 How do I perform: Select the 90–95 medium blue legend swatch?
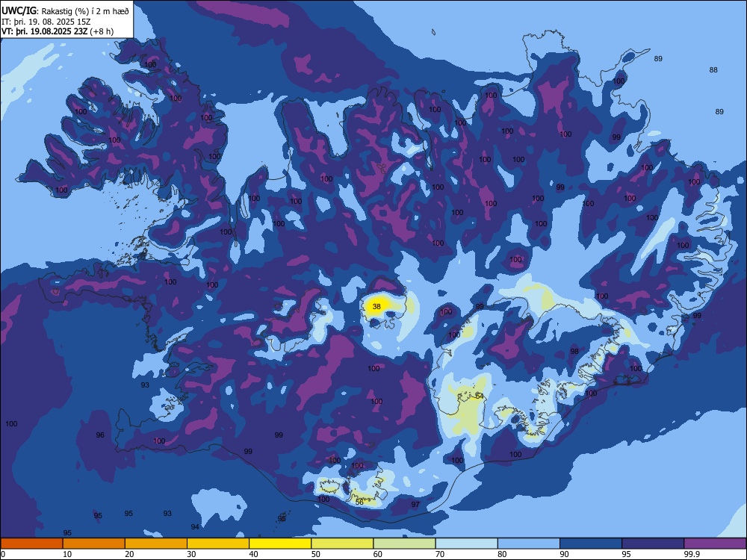[591, 544]
